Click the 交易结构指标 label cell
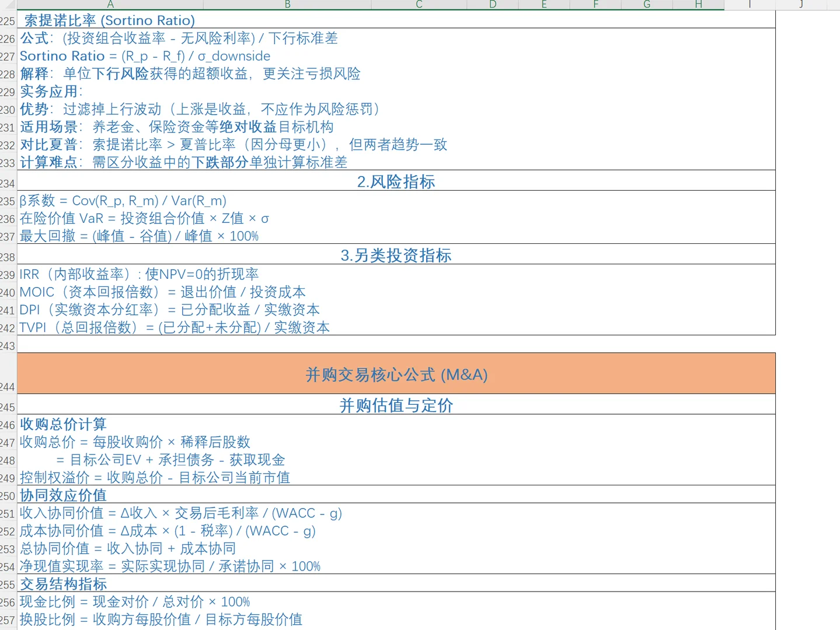This screenshot has height=630, width=840. [x=62, y=583]
